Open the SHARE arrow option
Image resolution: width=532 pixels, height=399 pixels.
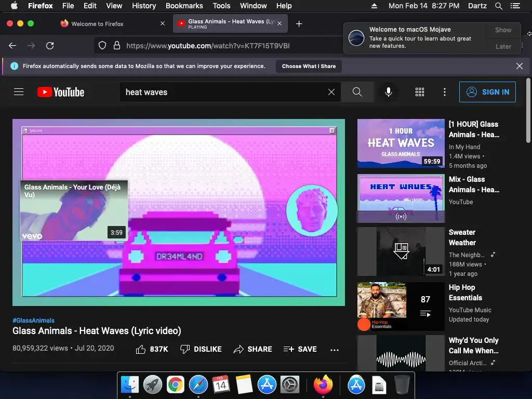253,349
